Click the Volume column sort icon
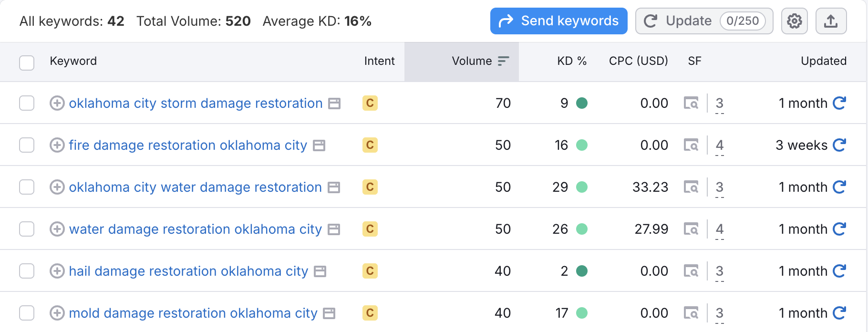Viewport: 868px width, 332px height. click(503, 61)
